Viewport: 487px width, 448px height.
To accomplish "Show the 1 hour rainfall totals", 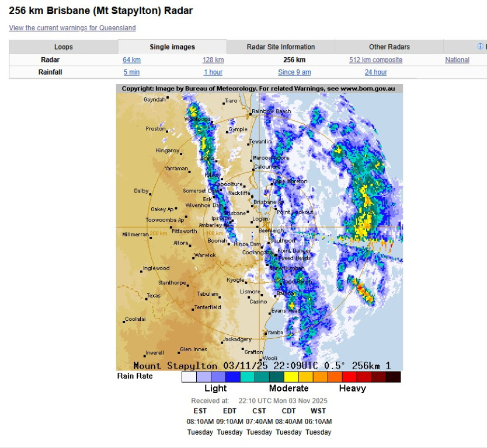I will (x=213, y=72).
